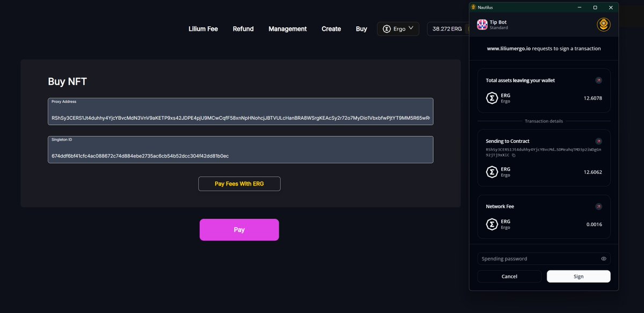Viewport: 644px width, 313px height.
Task: Click the truncated contract address text
Action: click(x=543, y=152)
